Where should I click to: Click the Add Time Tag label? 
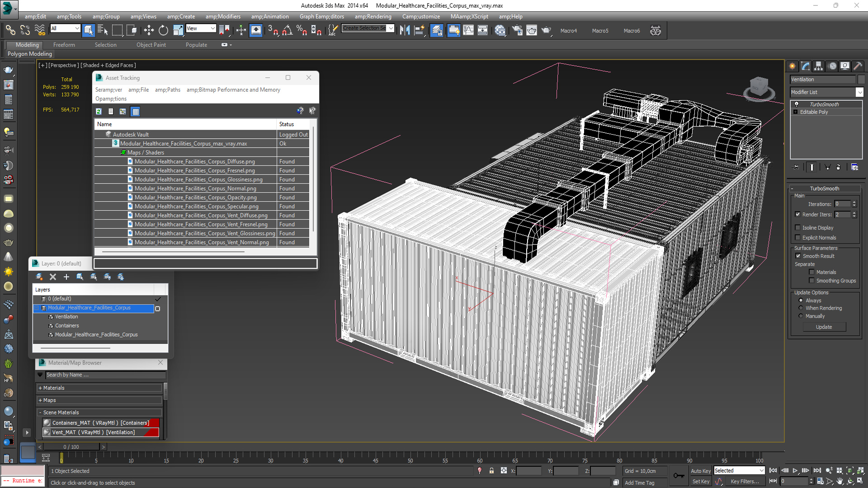pyautogui.click(x=639, y=483)
